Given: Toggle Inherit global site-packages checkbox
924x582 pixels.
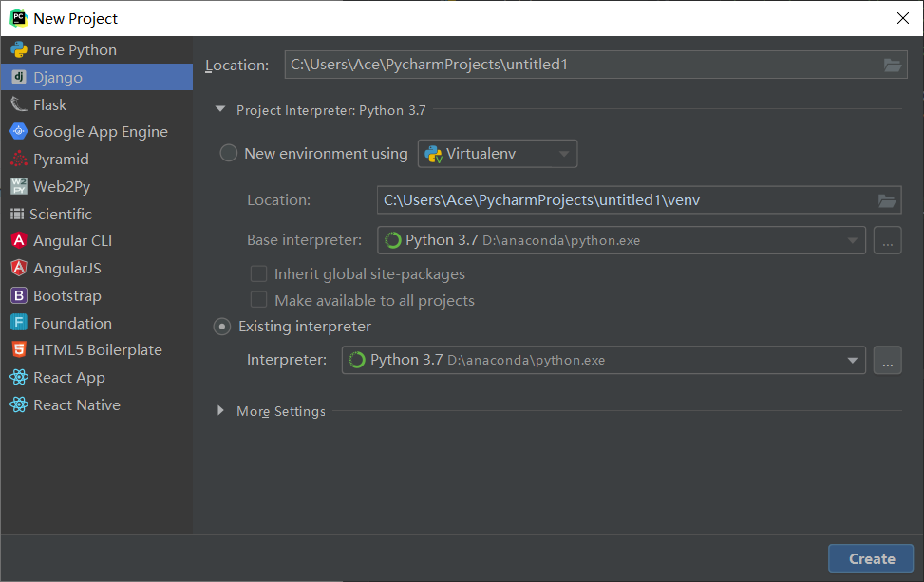Looking at the screenshot, I should pyautogui.click(x=258, y=274).
